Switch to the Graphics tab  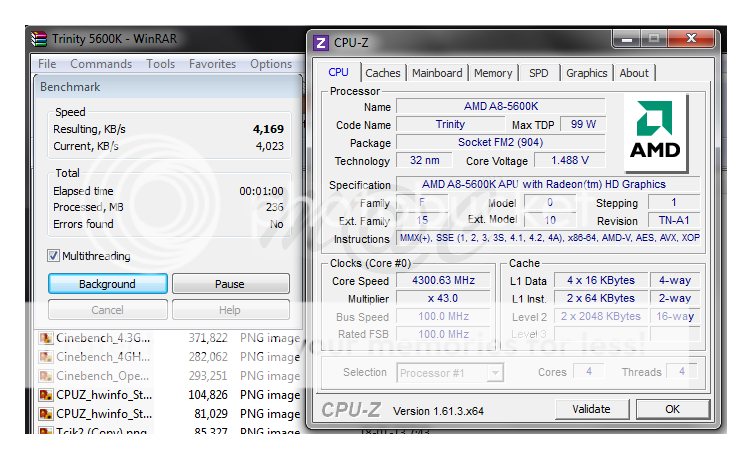(x=587, y=73)
